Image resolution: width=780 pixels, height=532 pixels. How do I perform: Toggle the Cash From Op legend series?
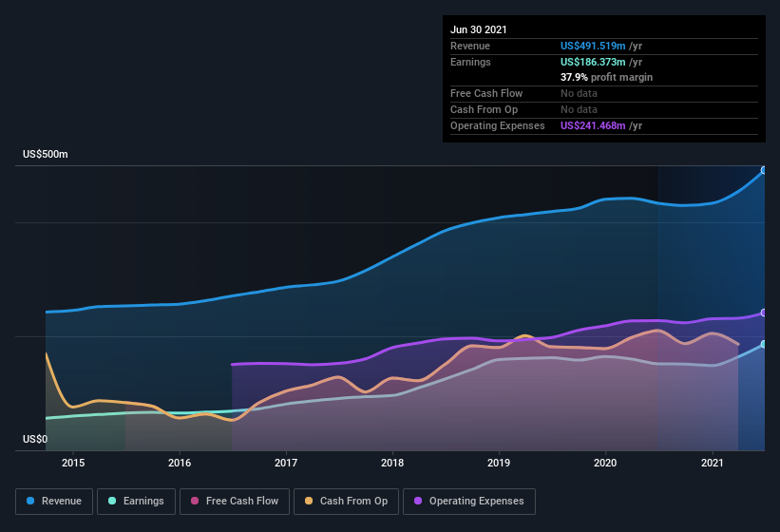coord(346,502)
